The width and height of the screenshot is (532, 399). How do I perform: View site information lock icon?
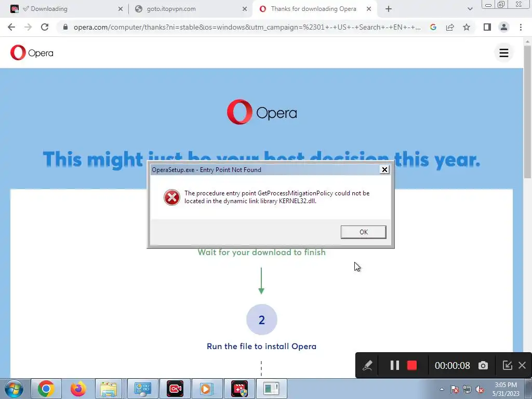coord(65,27)
